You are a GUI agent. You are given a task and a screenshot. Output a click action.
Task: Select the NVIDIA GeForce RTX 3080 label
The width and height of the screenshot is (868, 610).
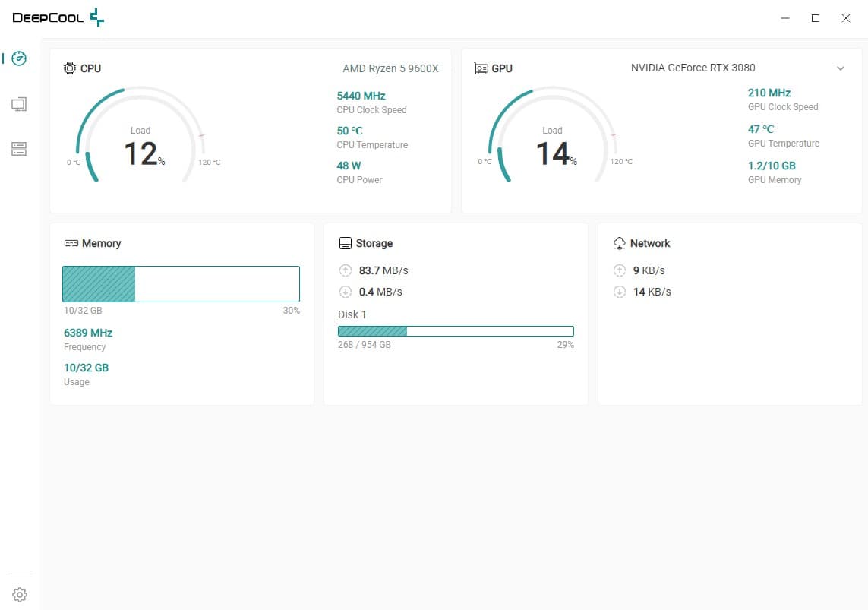tap(693, 68)
